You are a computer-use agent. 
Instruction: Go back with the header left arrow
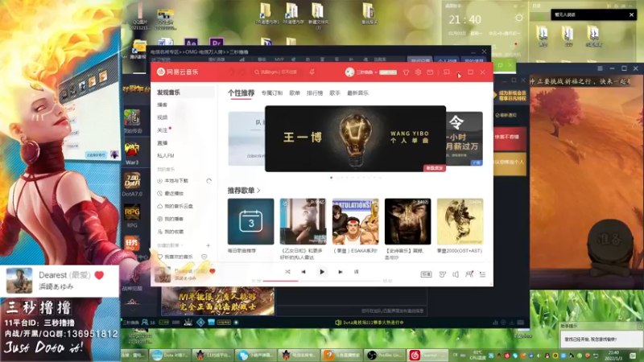(231, 72)
